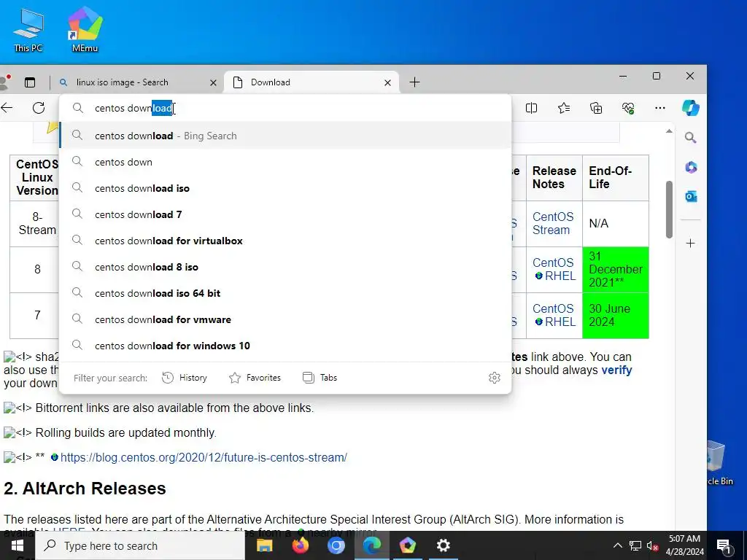Open Microsoft 365 sidebar icon

click(691, 167)
